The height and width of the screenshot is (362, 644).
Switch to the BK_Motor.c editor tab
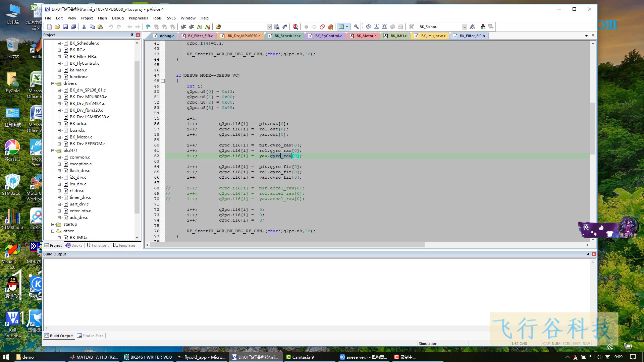tap(366, 36)
